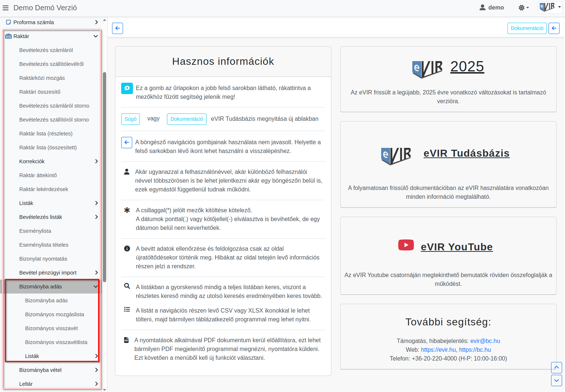Click the YouTube play icon
Screen dimensions: 565x392
coord(406,245)
